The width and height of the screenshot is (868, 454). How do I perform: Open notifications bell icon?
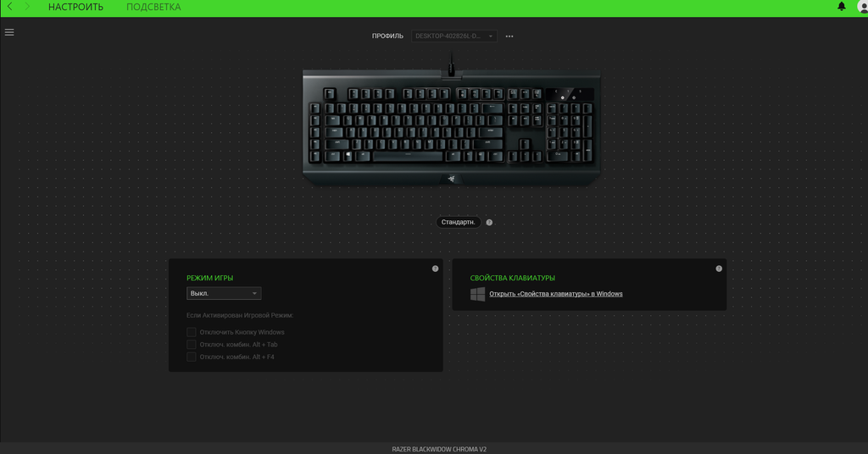click(842, 7)
